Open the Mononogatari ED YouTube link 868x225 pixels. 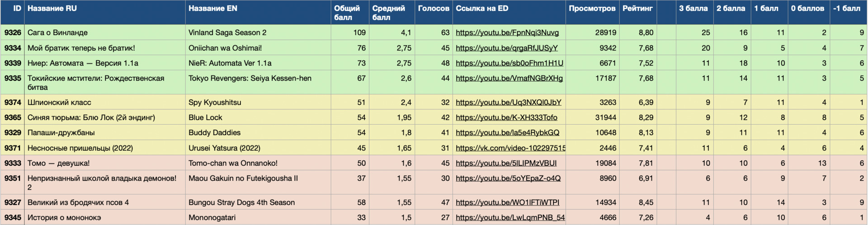tap(510, 218)
